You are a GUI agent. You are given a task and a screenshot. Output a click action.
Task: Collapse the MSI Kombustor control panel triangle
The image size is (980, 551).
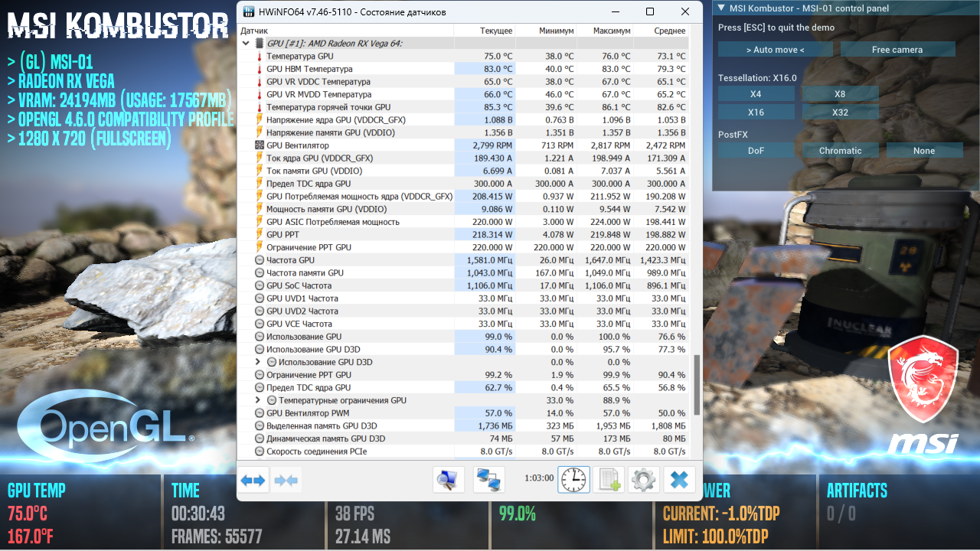click(720, 8)
